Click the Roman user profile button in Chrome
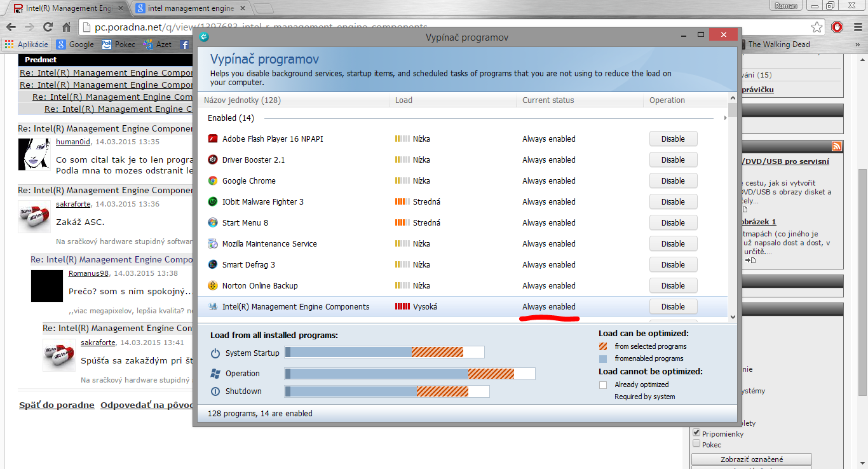868x469 pixels. tap(787, 6)
